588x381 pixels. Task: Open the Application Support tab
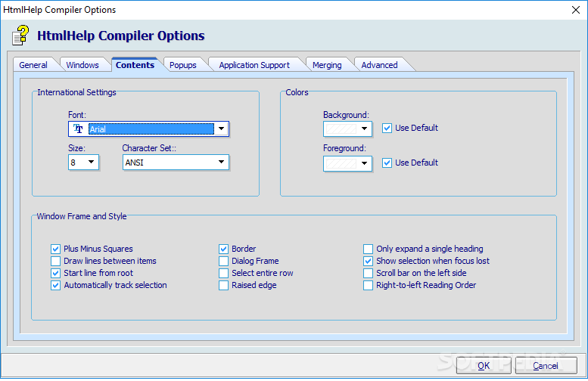[254, 65]
